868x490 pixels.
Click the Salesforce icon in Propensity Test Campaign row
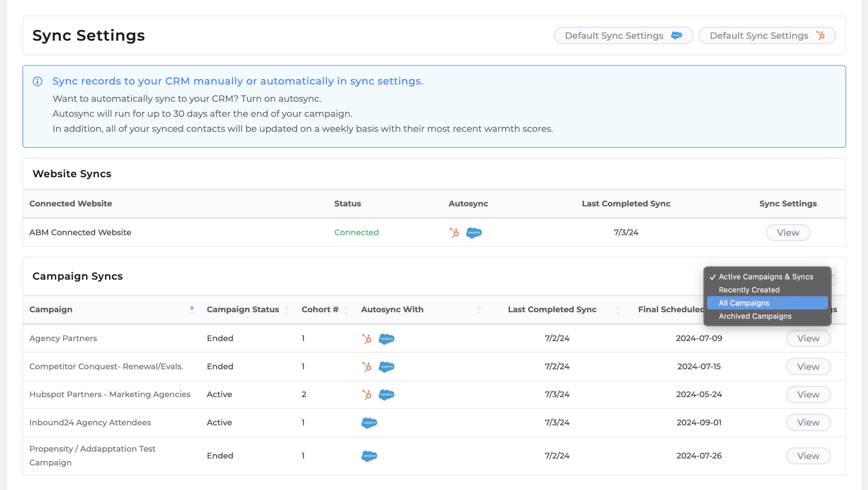point(369,456)
